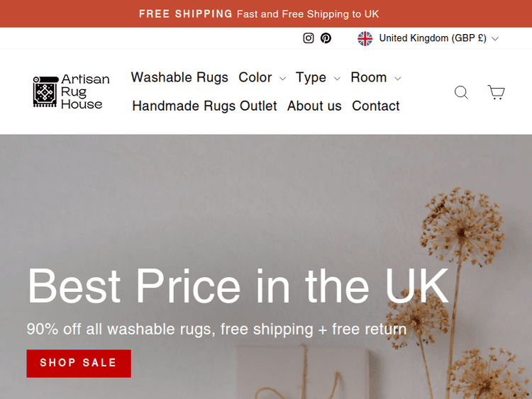
Task: Click the search magnifier icon
Action: click(461, 92)
